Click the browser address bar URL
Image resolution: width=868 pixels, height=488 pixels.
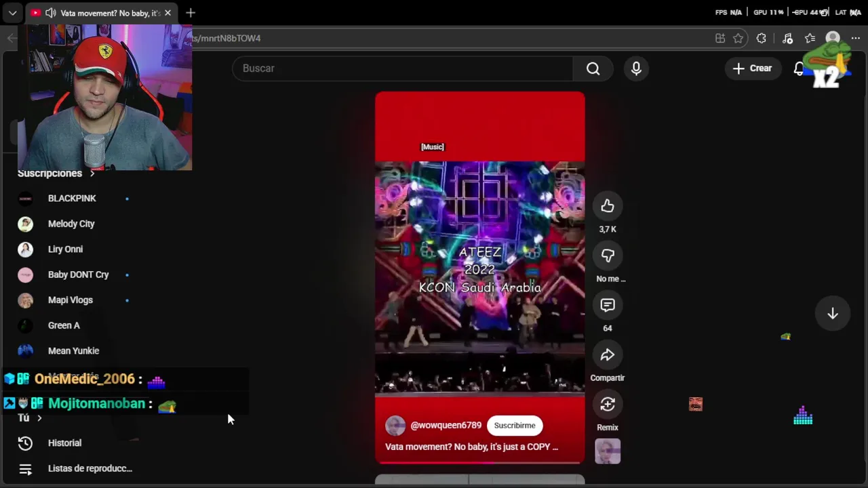[x=226, y=39]
